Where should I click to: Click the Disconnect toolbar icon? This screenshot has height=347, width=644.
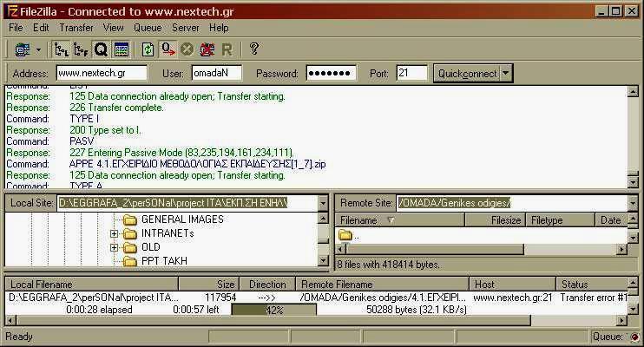click(x=207, y=49)
